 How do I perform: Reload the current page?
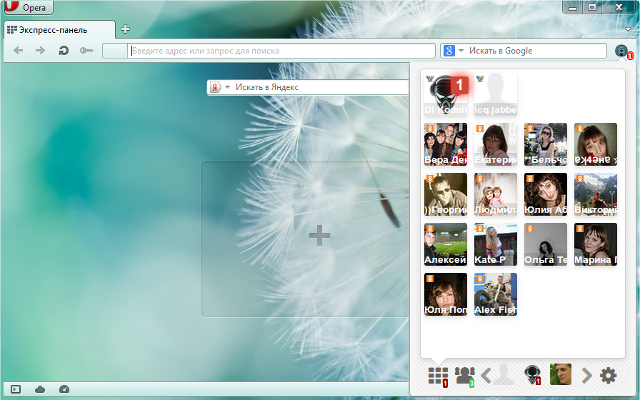64,50
